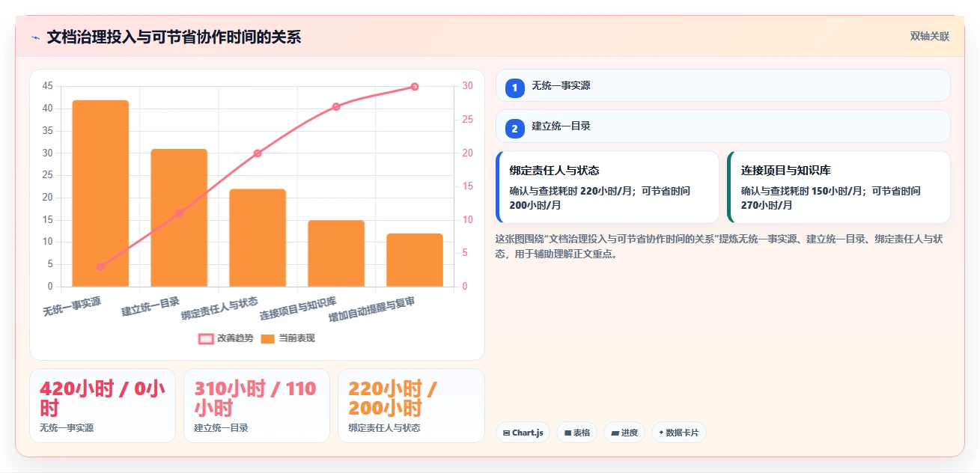Click the trend line point near value 27
This screenshot has height=473, width=980.
click(336, 107)
